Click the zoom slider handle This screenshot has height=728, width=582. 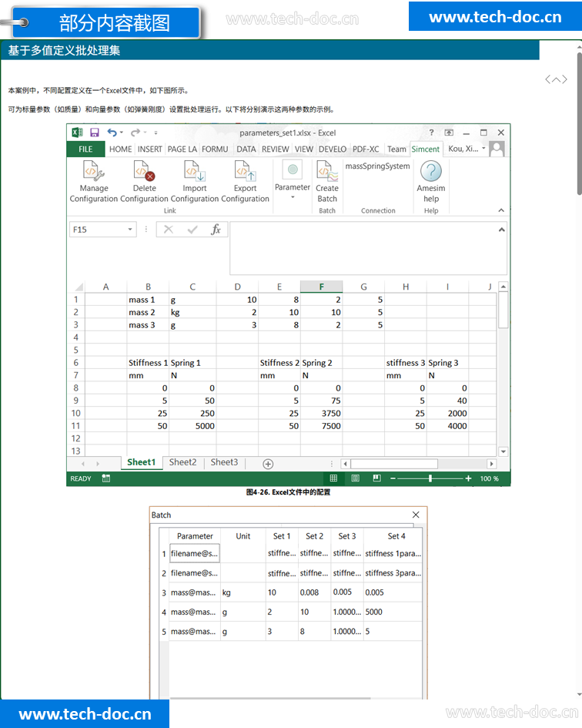(x=430, y=478)
